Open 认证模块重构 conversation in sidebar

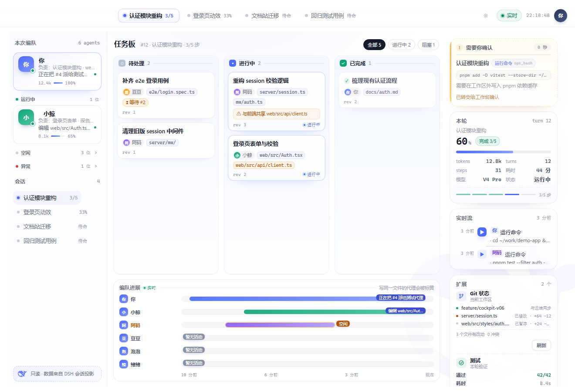click(47, 198)
